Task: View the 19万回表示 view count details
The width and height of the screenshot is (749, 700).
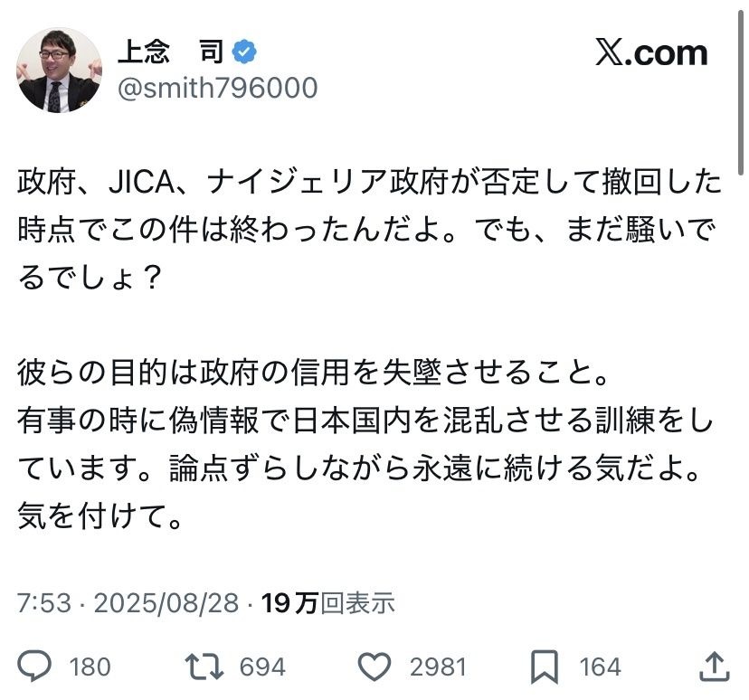Action: point(327,602)
